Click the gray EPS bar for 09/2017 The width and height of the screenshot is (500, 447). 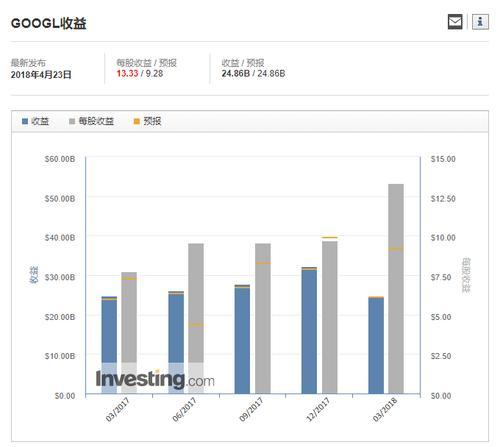point(263,318)
